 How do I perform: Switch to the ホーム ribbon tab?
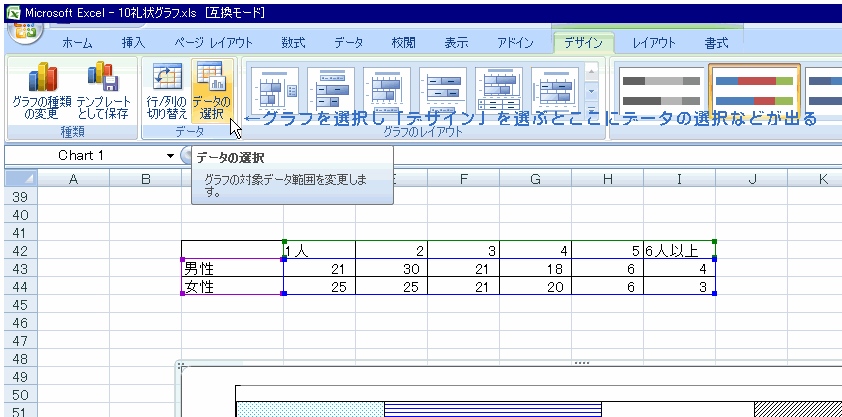(x=78, y=43)
